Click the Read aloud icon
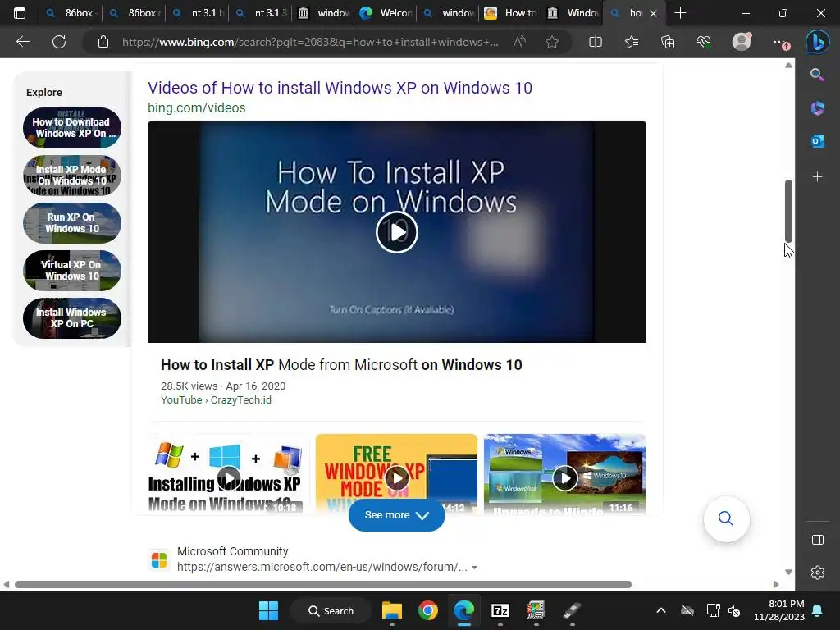Screen dimensions: 840x630 point(519,42)
